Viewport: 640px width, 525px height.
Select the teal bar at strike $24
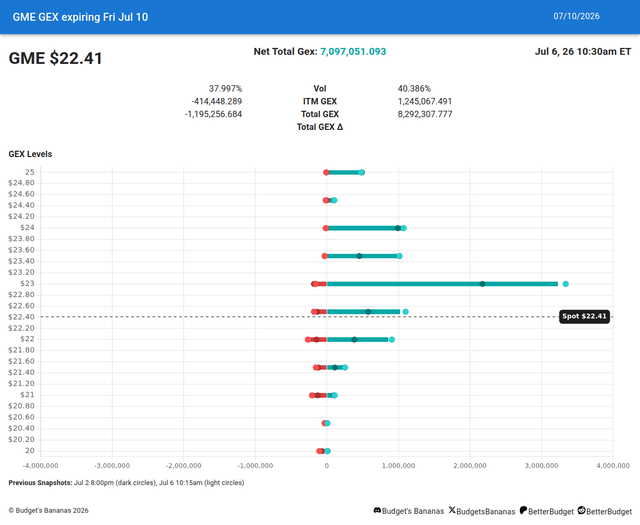pyautogui.click(x=363, y=228)
